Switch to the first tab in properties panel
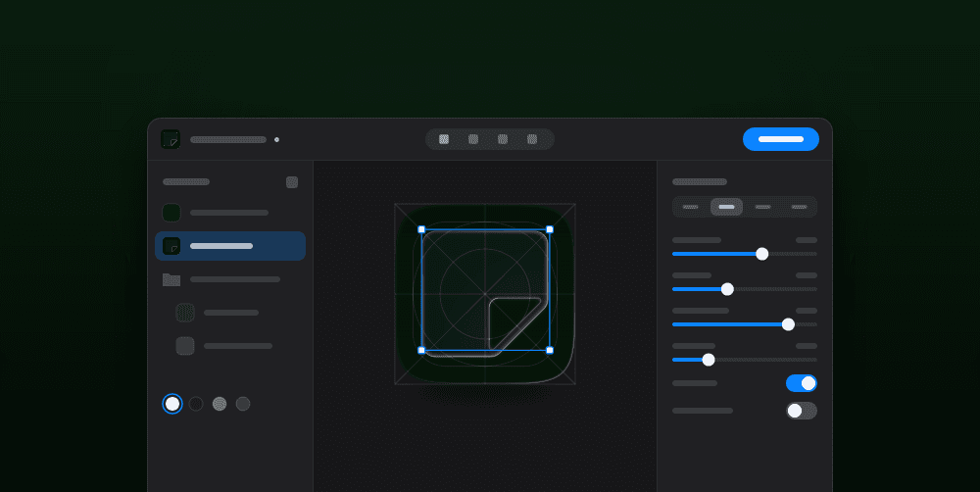This screenshot has height=492, width=980. [x=691, y=207]
